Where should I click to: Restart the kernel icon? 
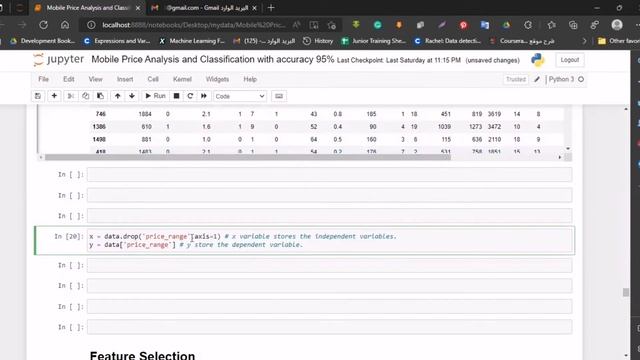[x=190, y=96]
